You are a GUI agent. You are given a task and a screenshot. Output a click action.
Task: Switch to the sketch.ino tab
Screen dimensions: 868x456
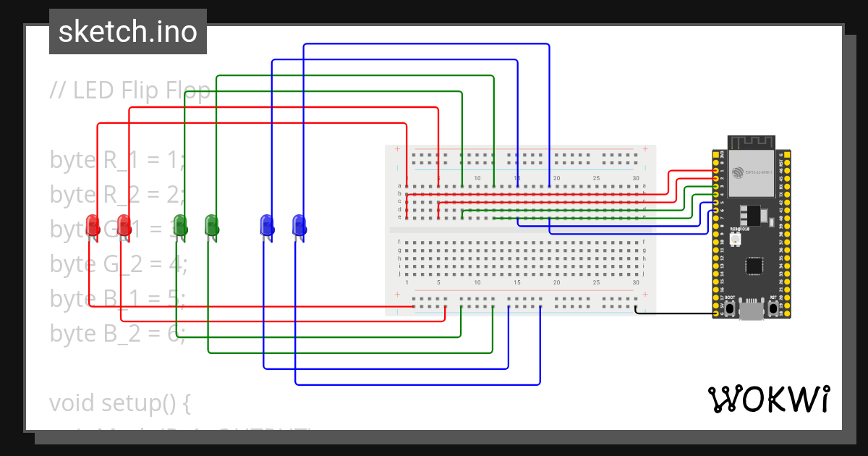point(127,31)
